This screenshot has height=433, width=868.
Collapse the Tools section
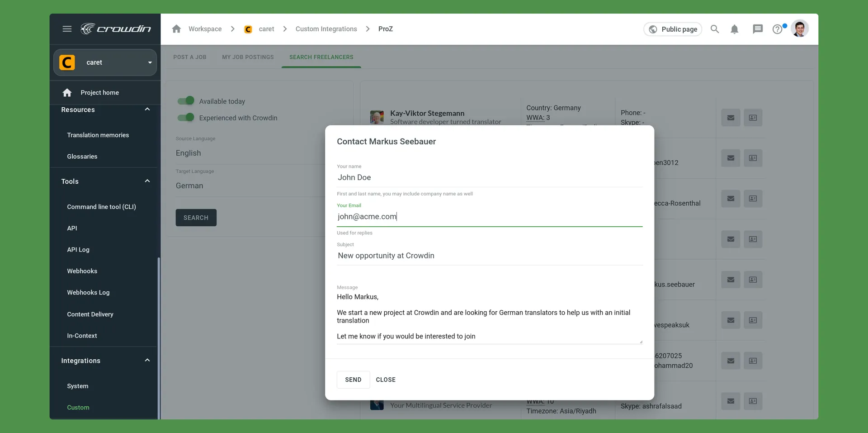pos(147,181)
